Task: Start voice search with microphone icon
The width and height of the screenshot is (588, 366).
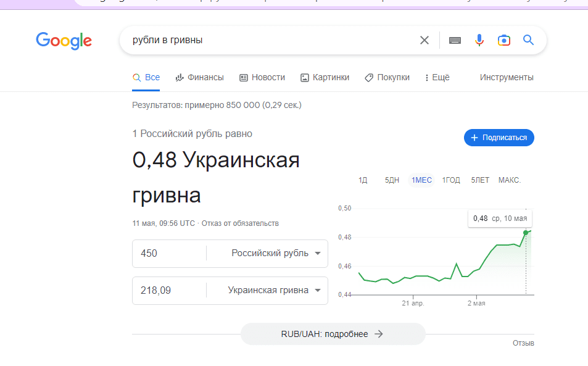Action: [479, 41]
